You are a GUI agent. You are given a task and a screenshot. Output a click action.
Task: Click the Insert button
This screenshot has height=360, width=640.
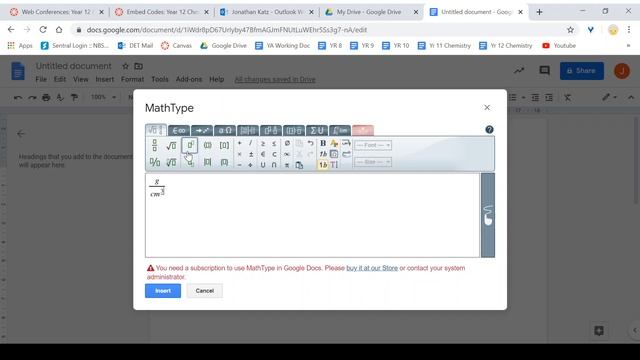(163, 291)
